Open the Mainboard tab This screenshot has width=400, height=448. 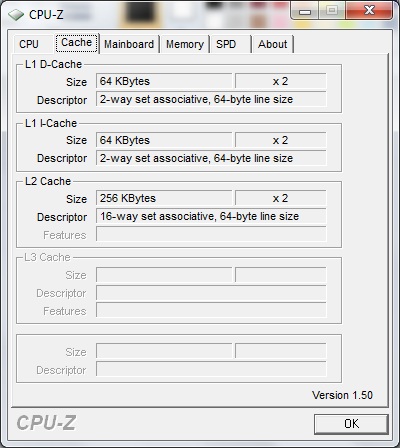click(x=129, y=44)
